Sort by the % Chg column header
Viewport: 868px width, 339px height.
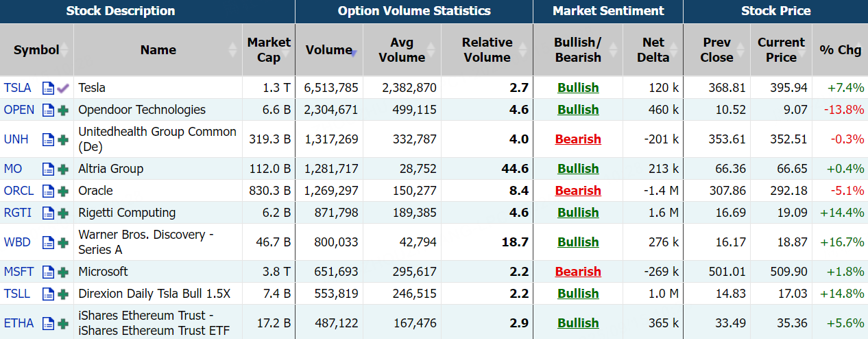point(840,50)
